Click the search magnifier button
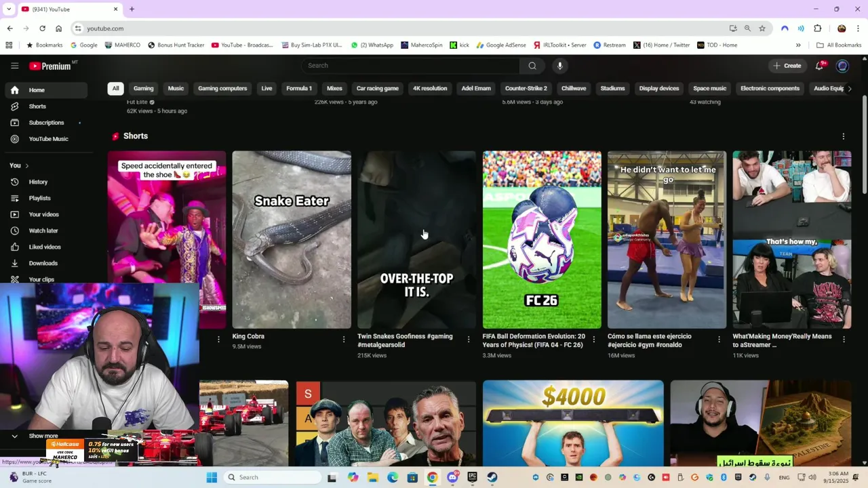The image size is (868, 488). click(x=532, y=66)
